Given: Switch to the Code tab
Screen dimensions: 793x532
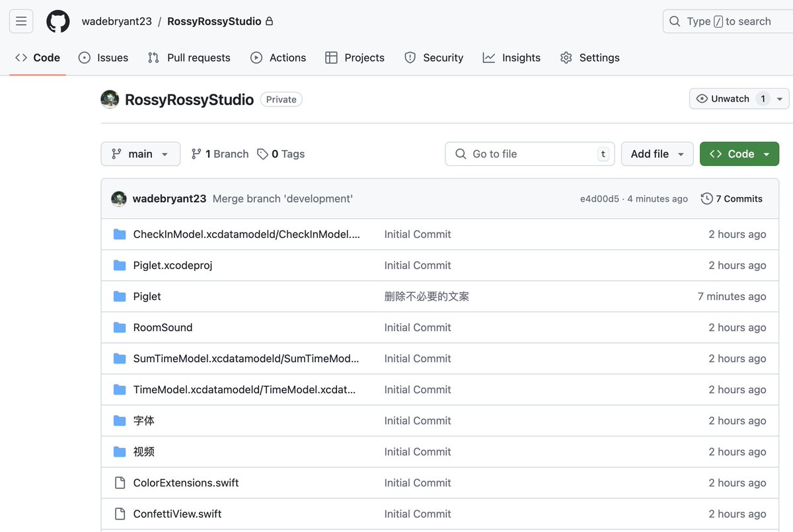Looking at the screenshot, I should (38, 57).
